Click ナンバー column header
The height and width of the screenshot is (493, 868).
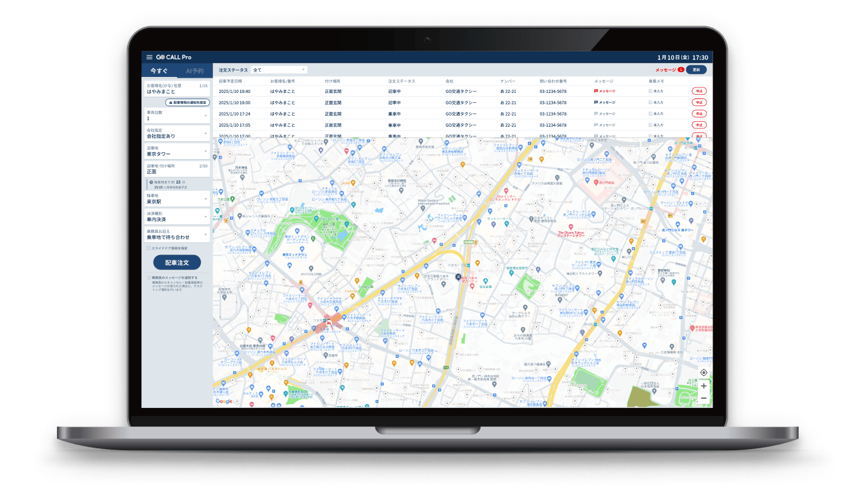[508, 81]
